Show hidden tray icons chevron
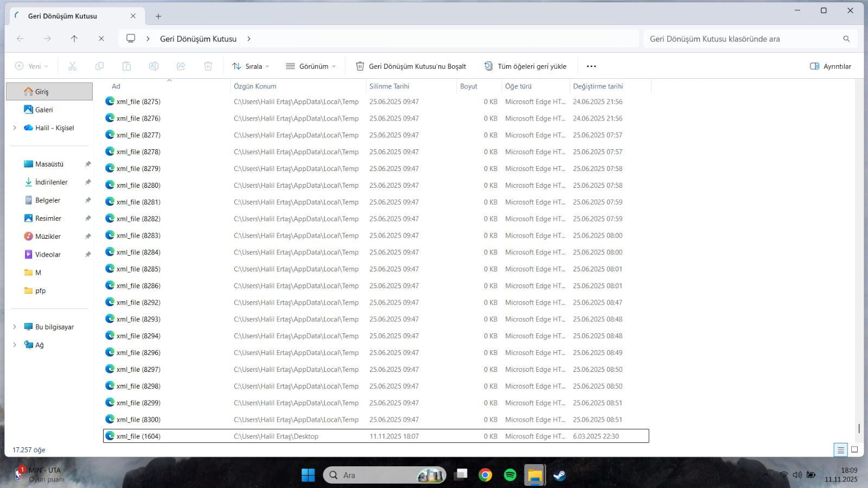 pos(765,475)
